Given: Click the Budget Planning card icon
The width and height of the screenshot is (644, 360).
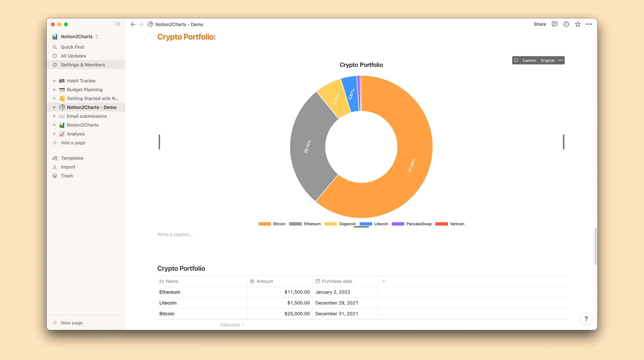Looking at the screenshot, I should (x=62, y=90).
